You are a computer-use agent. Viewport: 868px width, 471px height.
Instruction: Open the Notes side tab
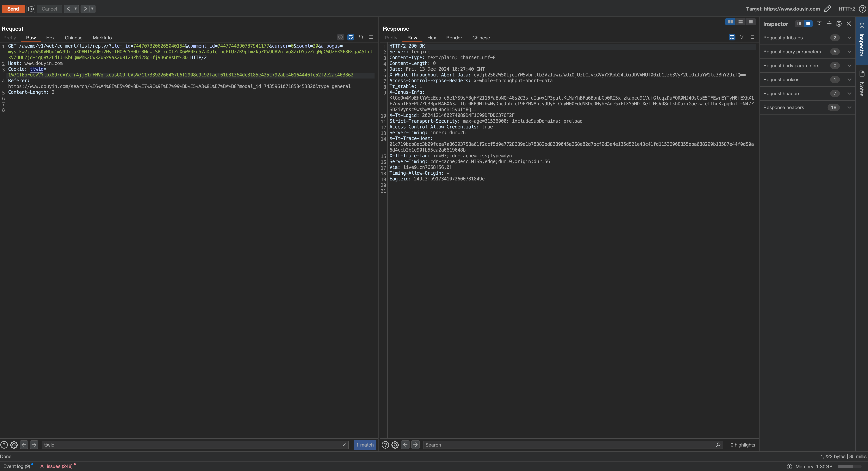862,84
